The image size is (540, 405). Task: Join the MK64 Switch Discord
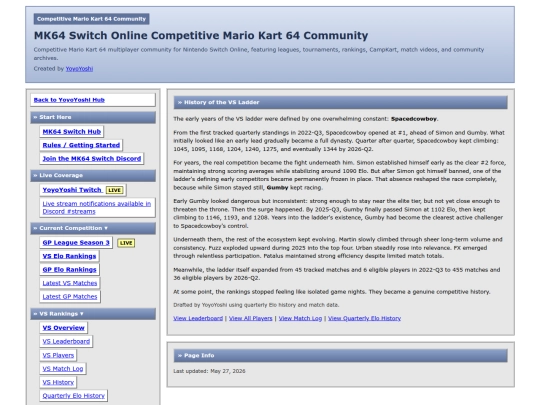pos(92,159)
